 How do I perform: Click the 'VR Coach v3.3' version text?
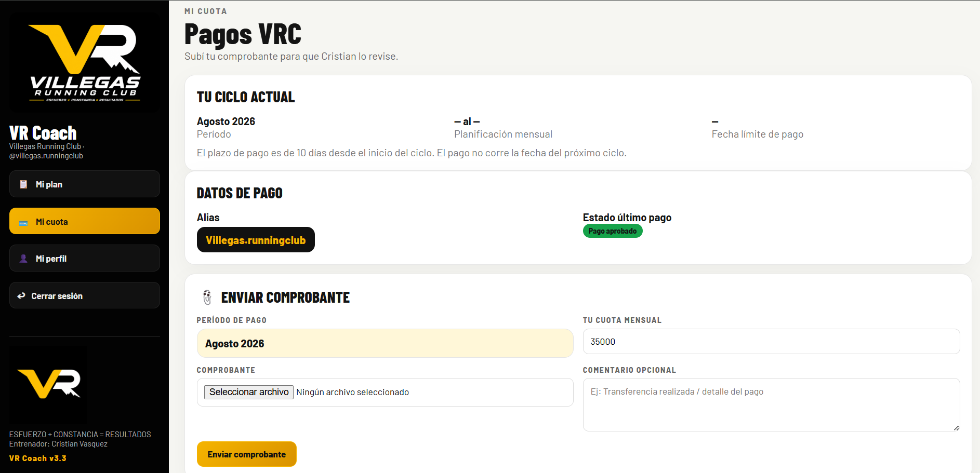pyautogui.click(x=38, y=458)
